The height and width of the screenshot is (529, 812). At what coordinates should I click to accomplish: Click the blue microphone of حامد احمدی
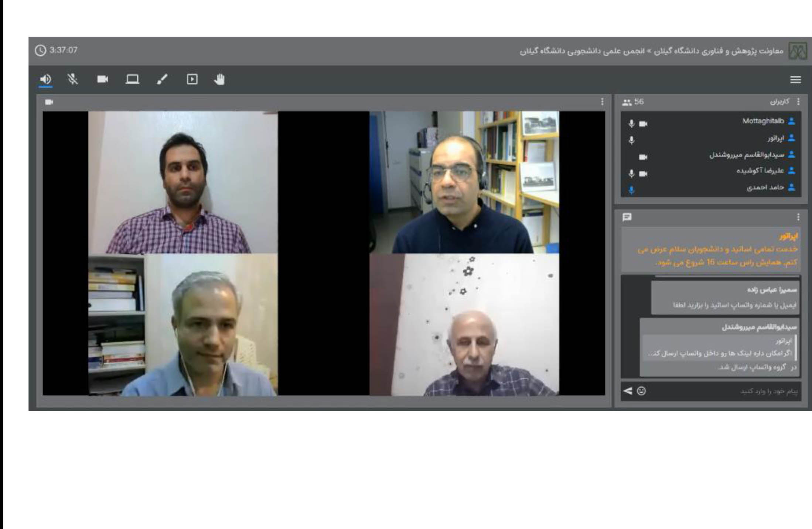pyautogui.click(x=632, y=190)
